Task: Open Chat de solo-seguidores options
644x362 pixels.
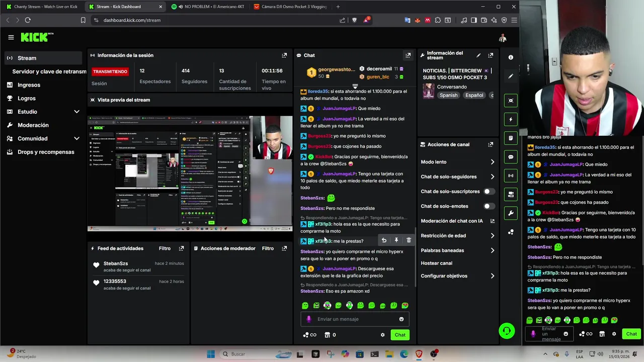Action: (x=457, y=176)
